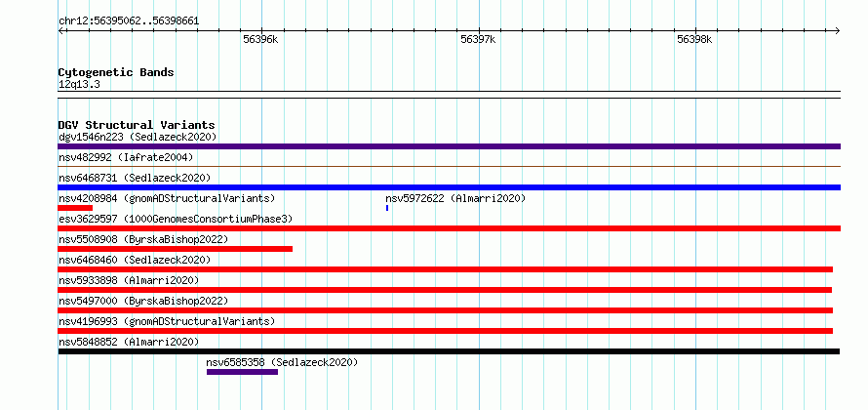Click the chr12:56395062..56398661 region label
Screen dimensions: 868x410
point(129,21)
